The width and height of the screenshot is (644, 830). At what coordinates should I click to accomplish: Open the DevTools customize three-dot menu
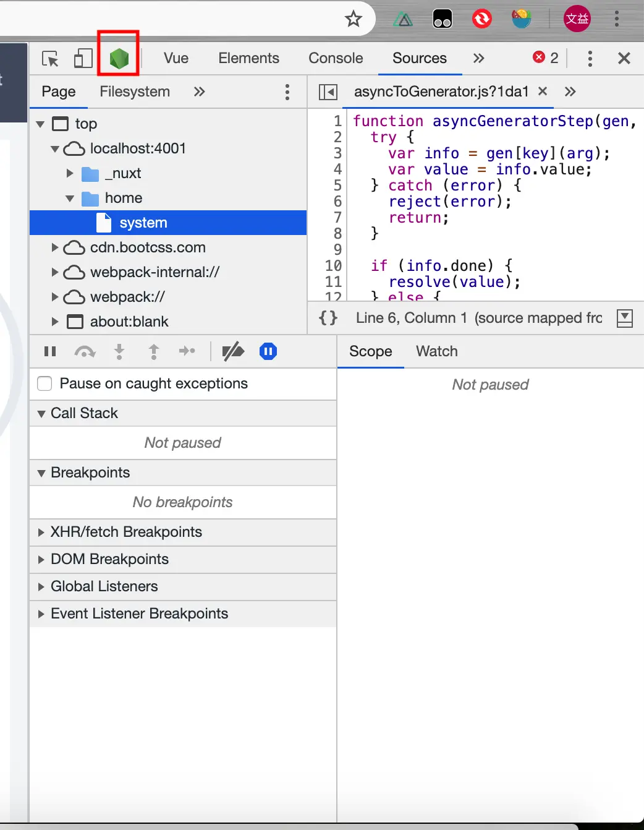click(x=590, y=58)
